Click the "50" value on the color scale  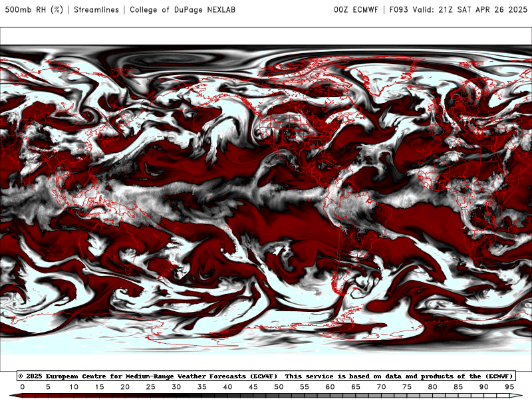click(279, 387)
